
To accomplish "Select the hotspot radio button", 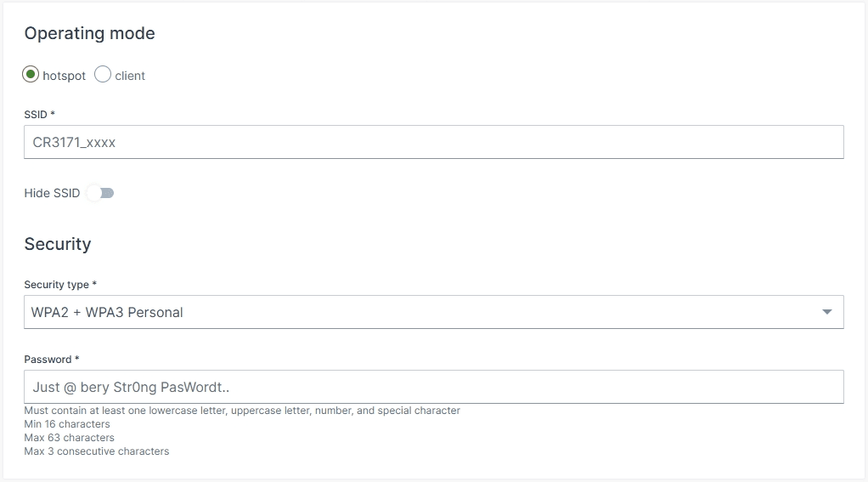I will pyautogui.click(x=31, y=75).
